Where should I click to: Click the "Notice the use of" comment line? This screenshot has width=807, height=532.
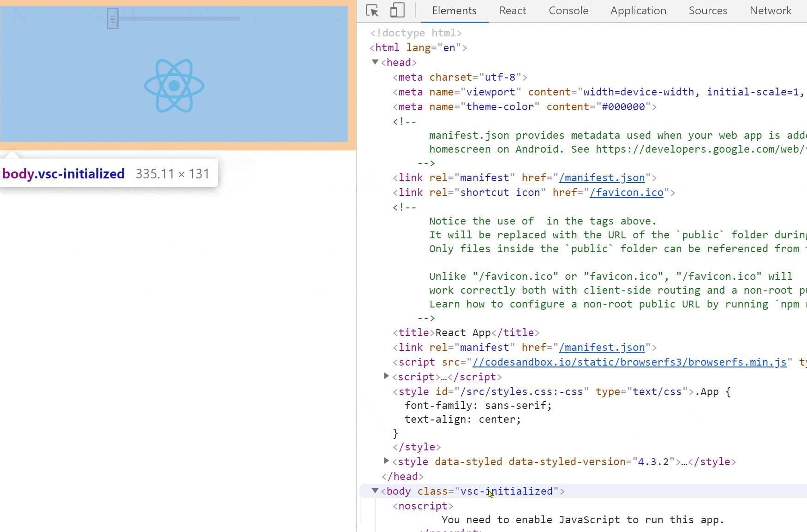[x=543, y=221]
